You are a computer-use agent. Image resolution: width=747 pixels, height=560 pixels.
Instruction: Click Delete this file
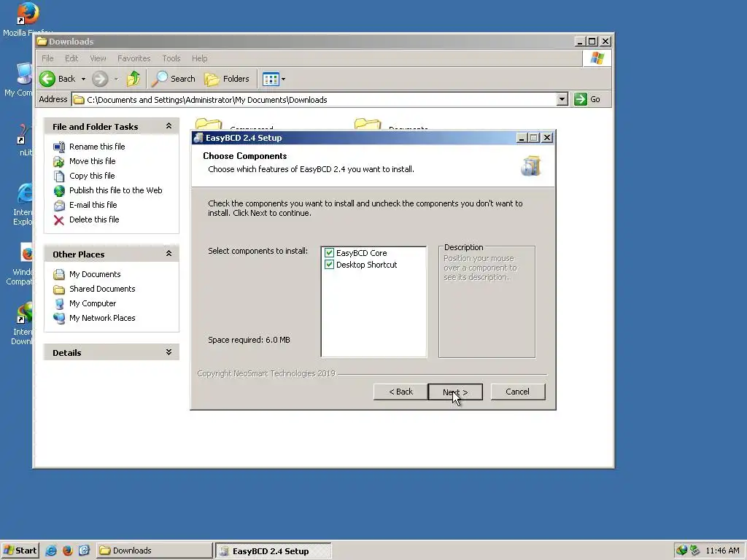[x=94, y=219]
